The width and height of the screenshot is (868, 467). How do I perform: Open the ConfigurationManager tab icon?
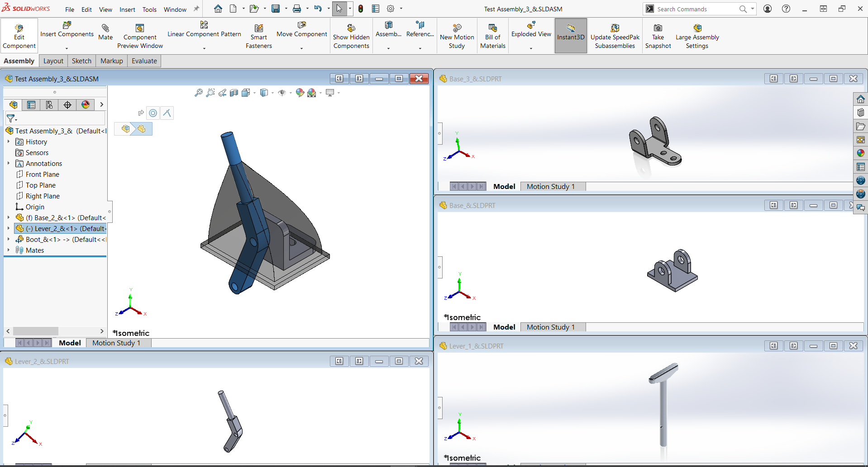(49, 105)
